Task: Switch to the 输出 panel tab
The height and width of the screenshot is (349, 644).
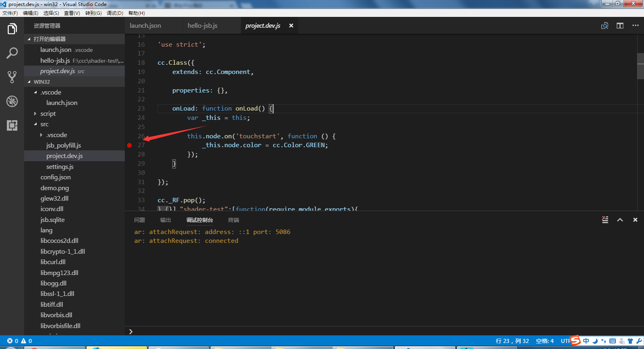Action: [x=165, y=220]
